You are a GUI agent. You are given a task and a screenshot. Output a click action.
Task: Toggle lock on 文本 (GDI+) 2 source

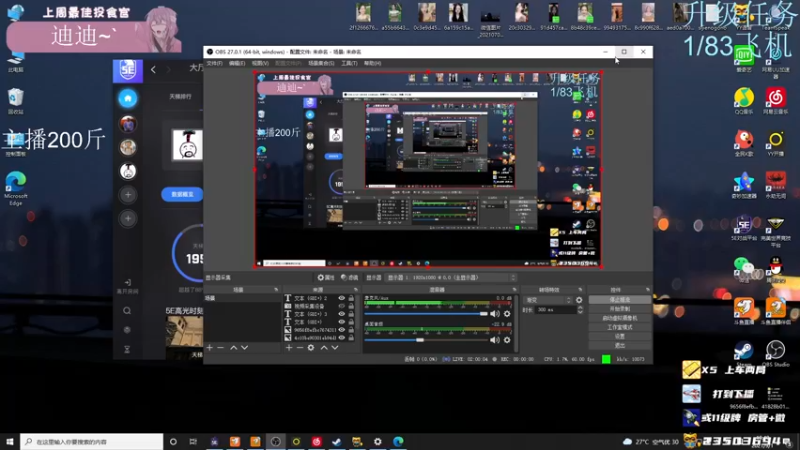(x=351, y=298)
